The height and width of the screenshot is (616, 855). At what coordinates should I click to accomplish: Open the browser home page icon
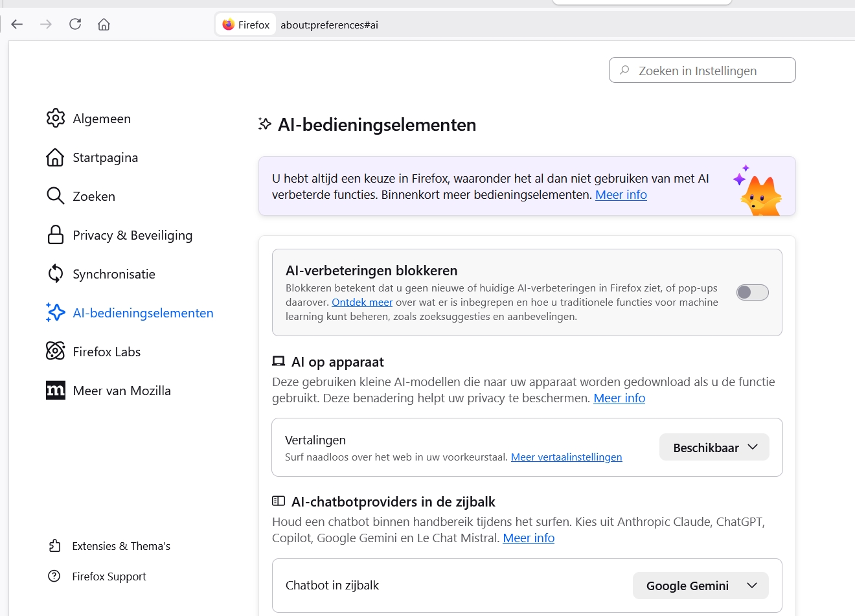(104, 24)
